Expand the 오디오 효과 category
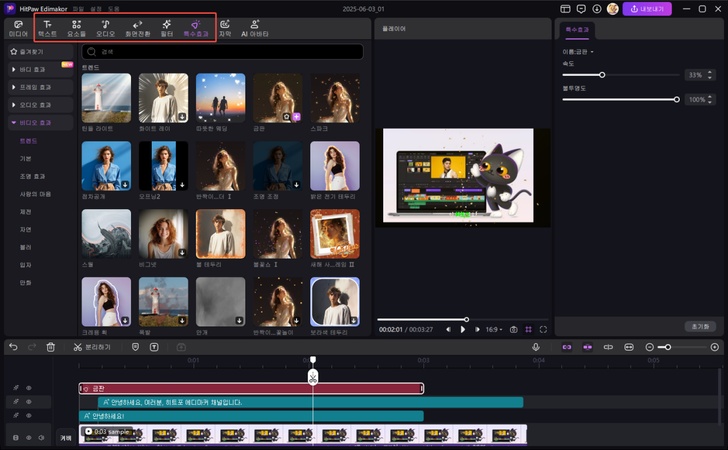The image size is (728, 450). click(41, 104)
